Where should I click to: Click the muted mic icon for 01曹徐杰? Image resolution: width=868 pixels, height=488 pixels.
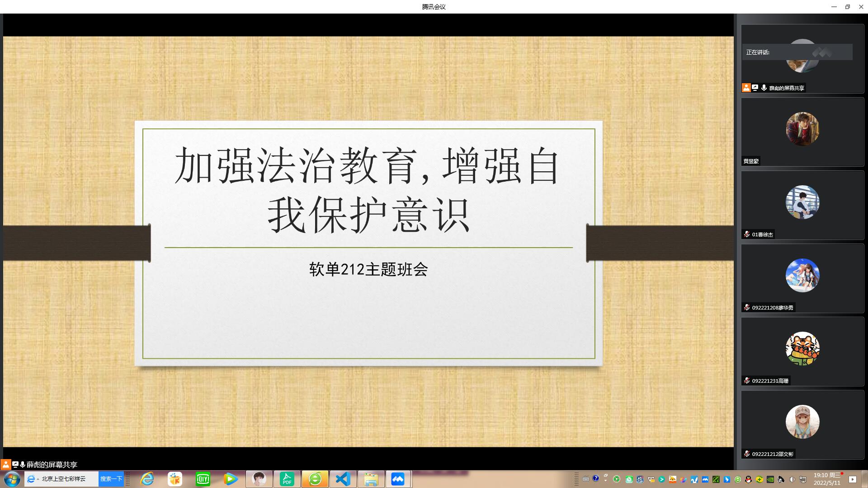coord(747,234)
